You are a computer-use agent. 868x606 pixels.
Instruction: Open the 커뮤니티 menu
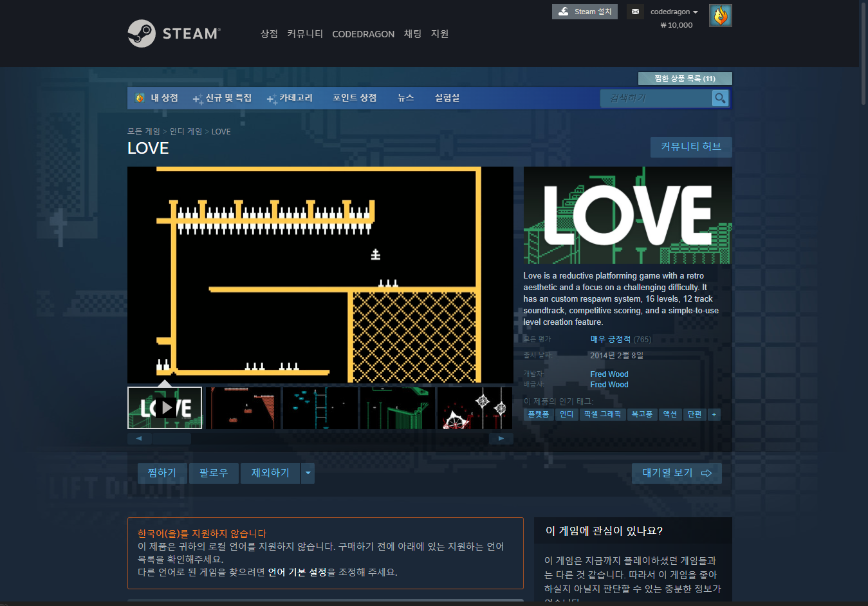[x=305, y=33]
